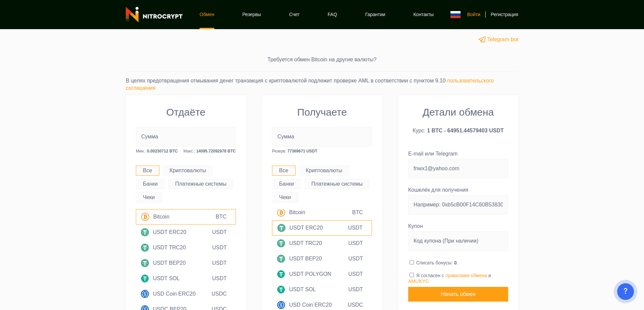
Task: Select the USD Coin ERC20 icon
Action: click(x=145, y=294)
